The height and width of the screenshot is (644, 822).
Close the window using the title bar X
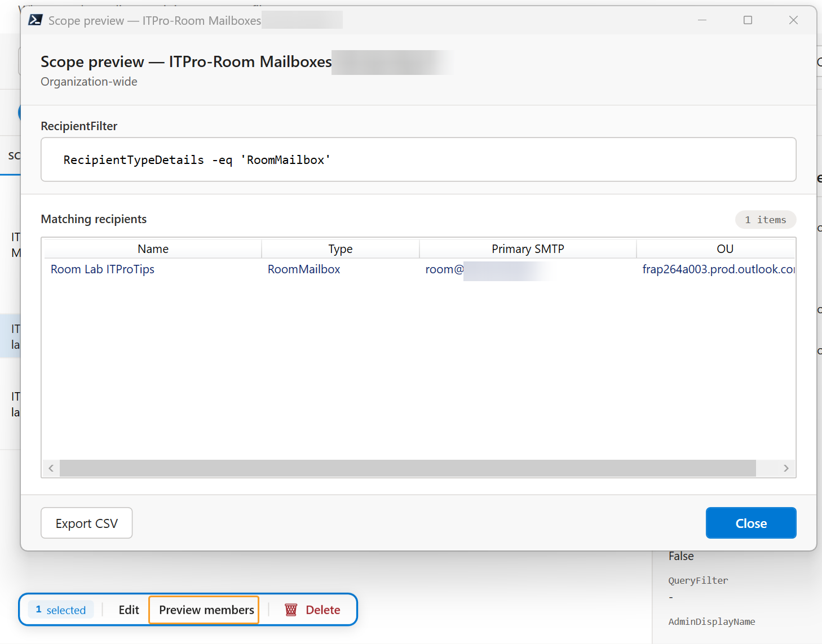(793, 20)
